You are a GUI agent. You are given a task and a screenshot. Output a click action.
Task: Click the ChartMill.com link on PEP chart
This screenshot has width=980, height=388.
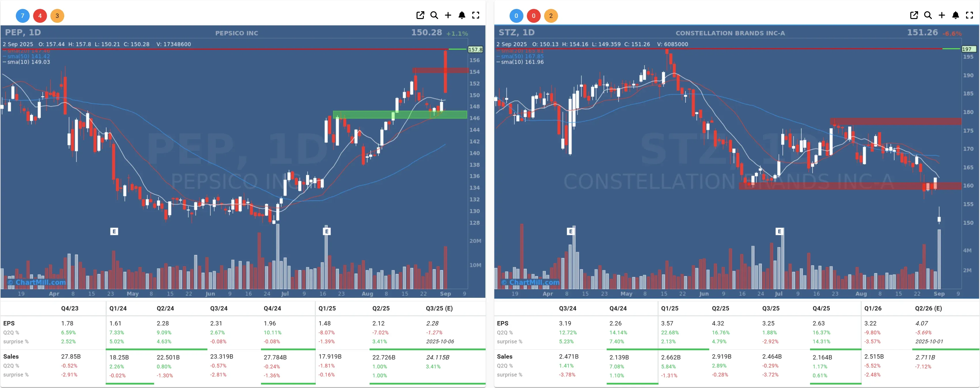pos(37,282)
